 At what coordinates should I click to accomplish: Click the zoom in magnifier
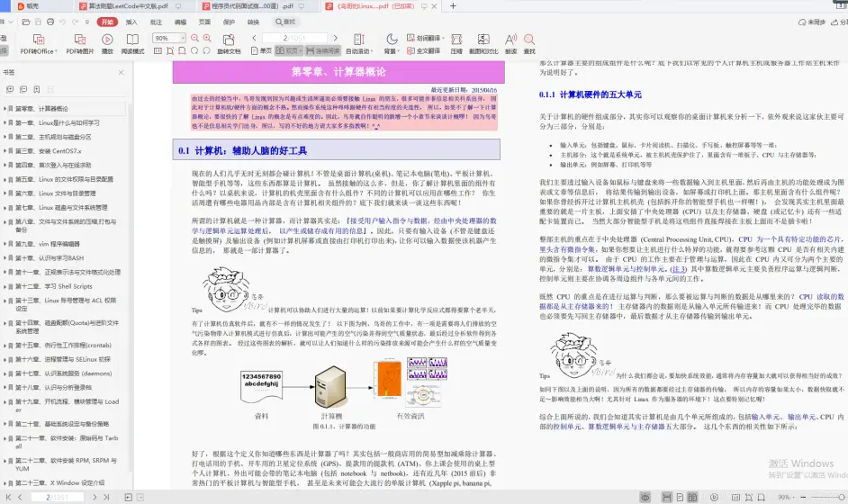point(207,38)
